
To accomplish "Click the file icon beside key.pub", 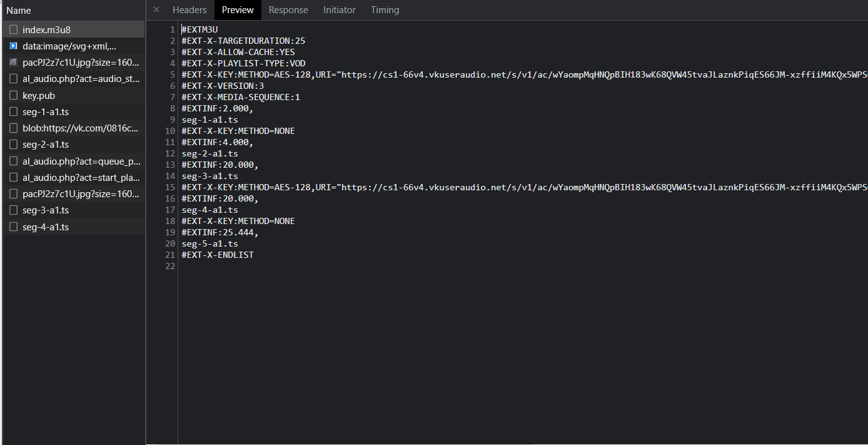I will tap(14, 96).
